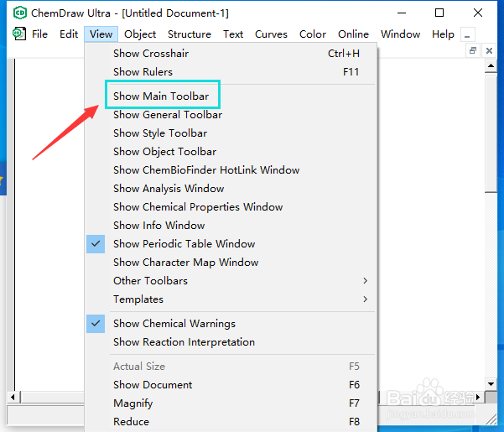
Task: Enable Show Main Toolbar
Action: pyautogui.click(x=231, y=96)
